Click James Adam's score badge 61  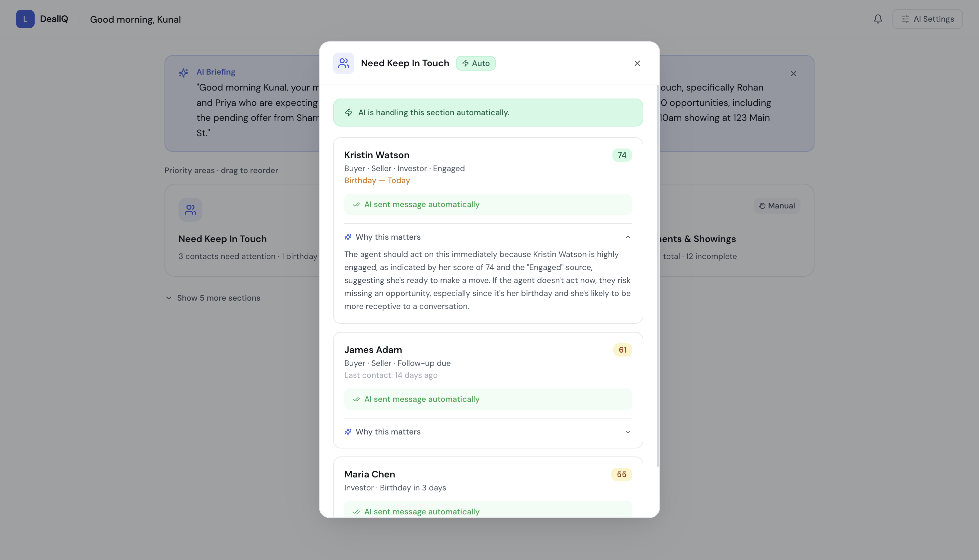coord(622,350)
